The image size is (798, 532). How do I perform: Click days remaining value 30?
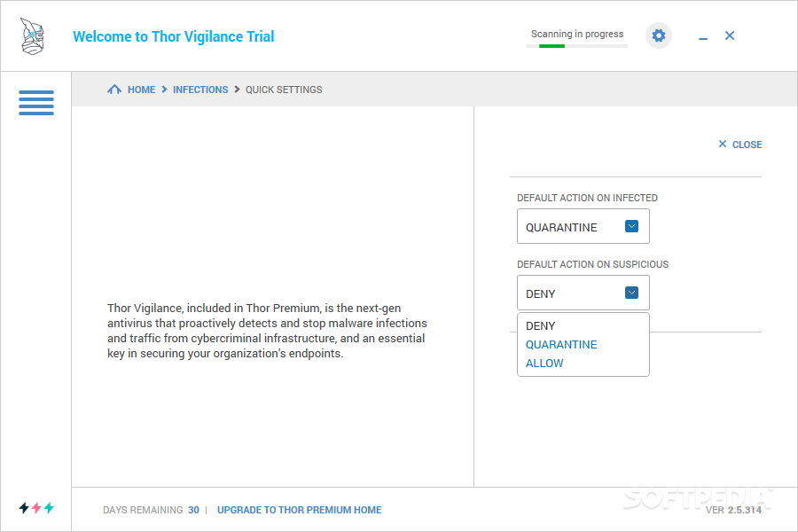pyautogui.click(x=193, y=510)
